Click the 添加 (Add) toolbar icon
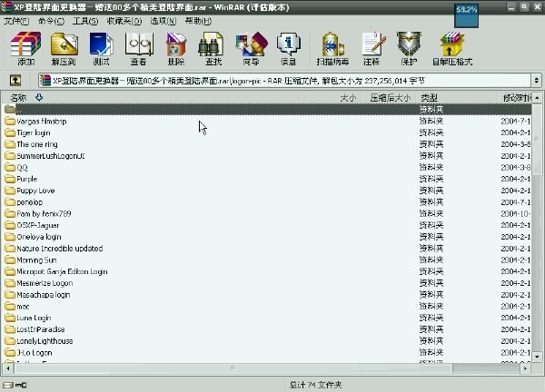 click(25, 49)
